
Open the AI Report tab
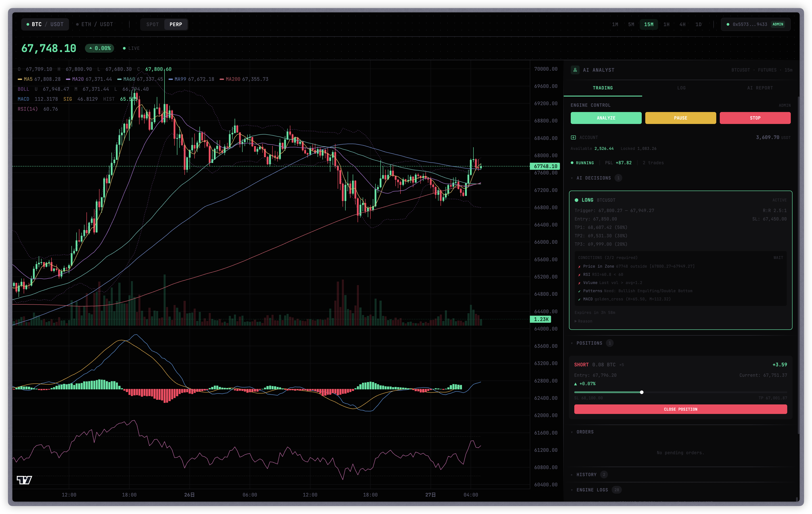pyautogui.click(x=760, y=88)
